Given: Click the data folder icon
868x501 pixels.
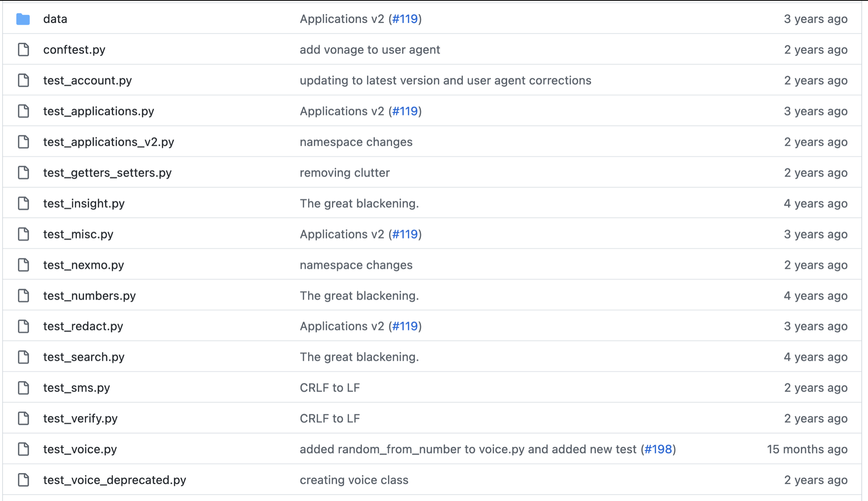Looking at the screenshot, I should point(23,19).
